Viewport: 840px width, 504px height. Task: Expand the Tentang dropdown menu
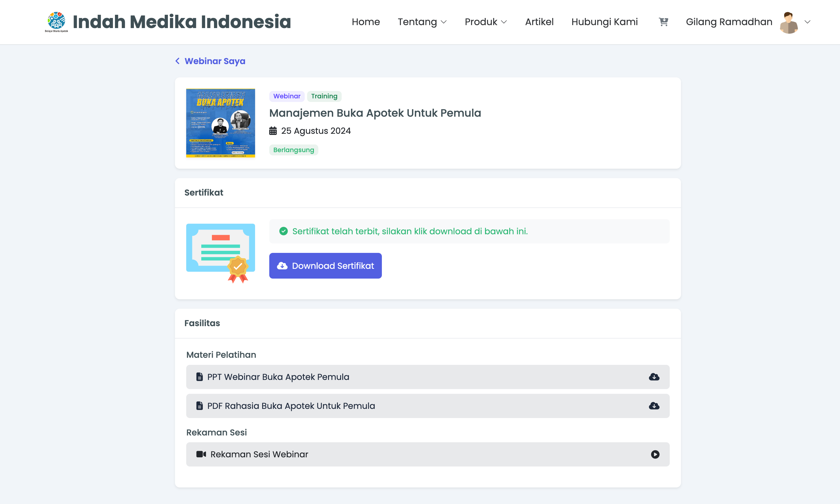[422, 22]
